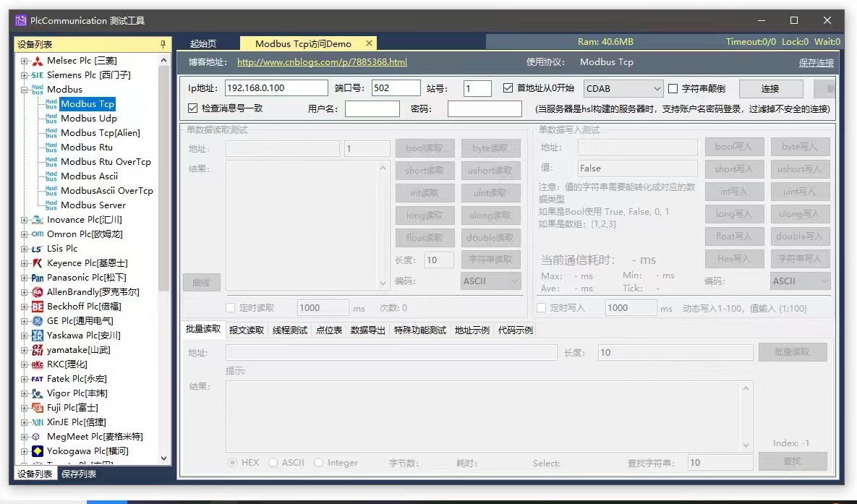Image resolution: width=857 pixels, height=504 pixels.
Task: Open the 线程测试 tab
Action: click(290, 330)
